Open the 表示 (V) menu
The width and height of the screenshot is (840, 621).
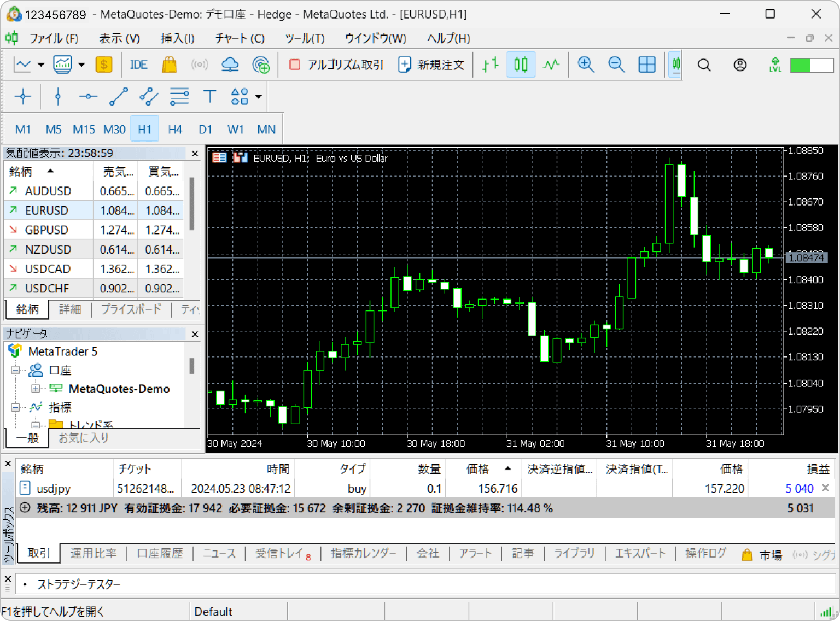pos(119,38)
